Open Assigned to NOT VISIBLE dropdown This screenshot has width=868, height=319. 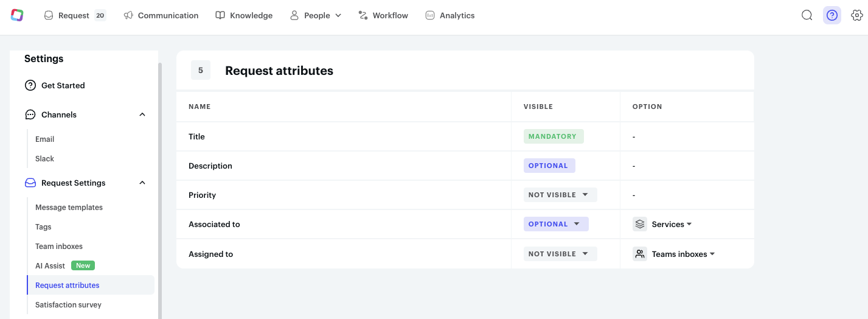(560, 254)
